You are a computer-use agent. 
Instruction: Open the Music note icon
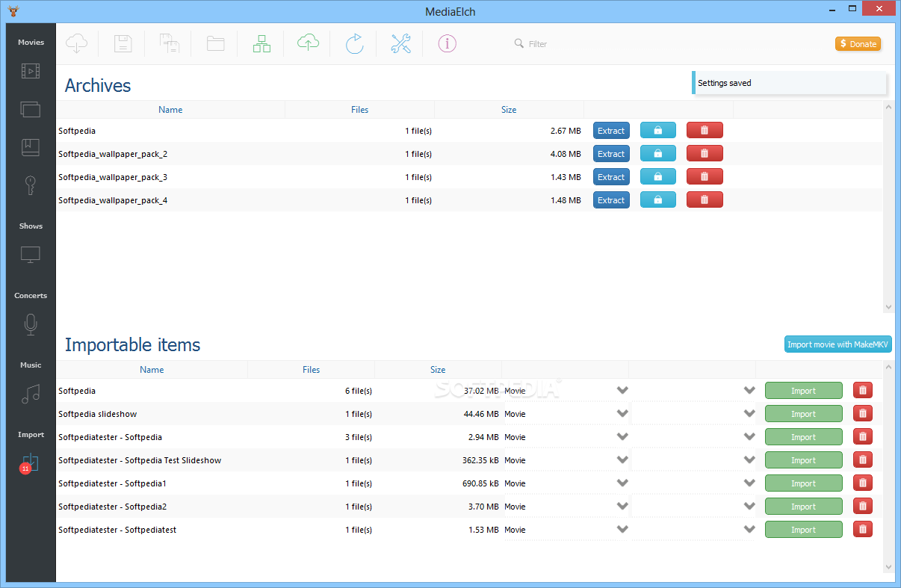31,394
